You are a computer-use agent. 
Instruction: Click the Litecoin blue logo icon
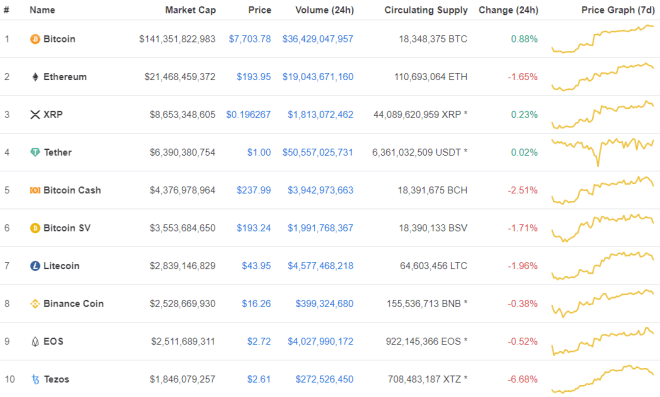coord(35,266)
